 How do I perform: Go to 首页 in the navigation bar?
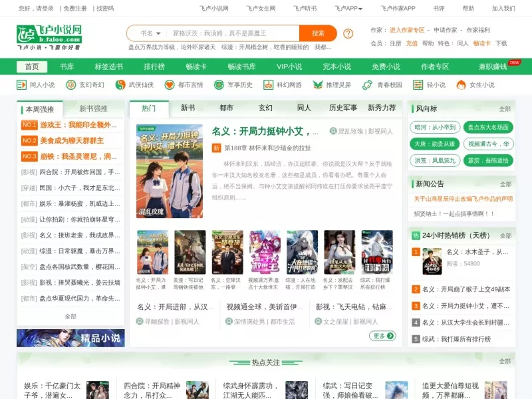[x=32, y=67]
